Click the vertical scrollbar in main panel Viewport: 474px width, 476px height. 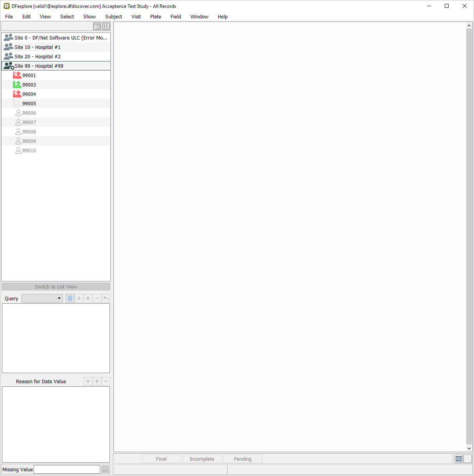pyautogui.click(x=469, y=235)
